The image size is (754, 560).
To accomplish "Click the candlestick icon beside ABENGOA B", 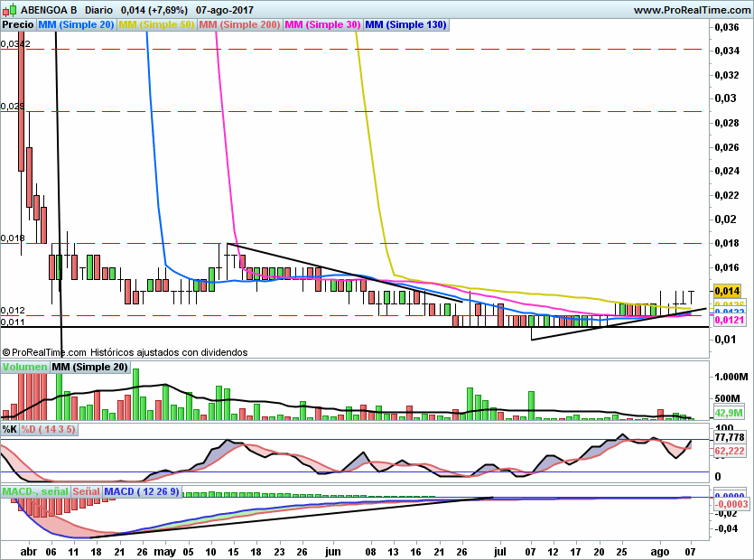I will 8,10.
